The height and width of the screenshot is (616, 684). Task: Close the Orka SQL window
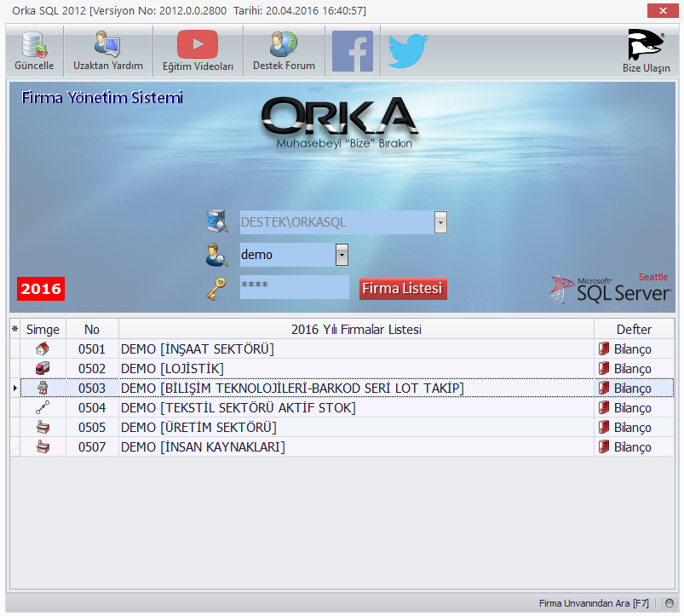point(663,10)
